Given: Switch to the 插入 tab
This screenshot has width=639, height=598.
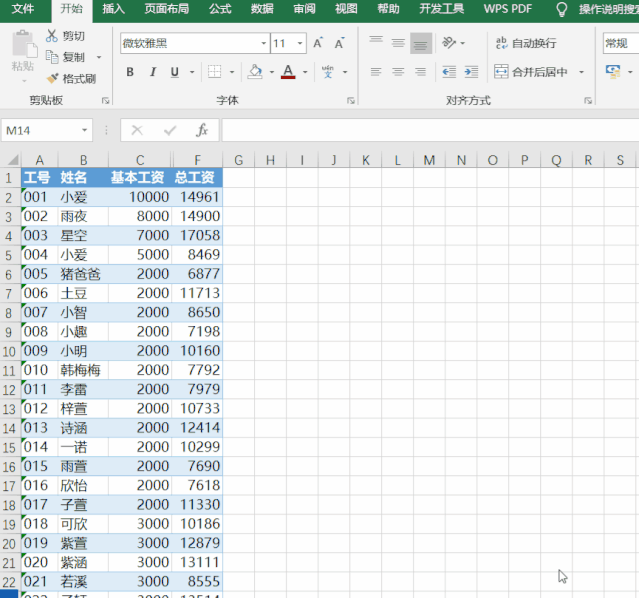Looking at the screenshot, I should 113,9.
